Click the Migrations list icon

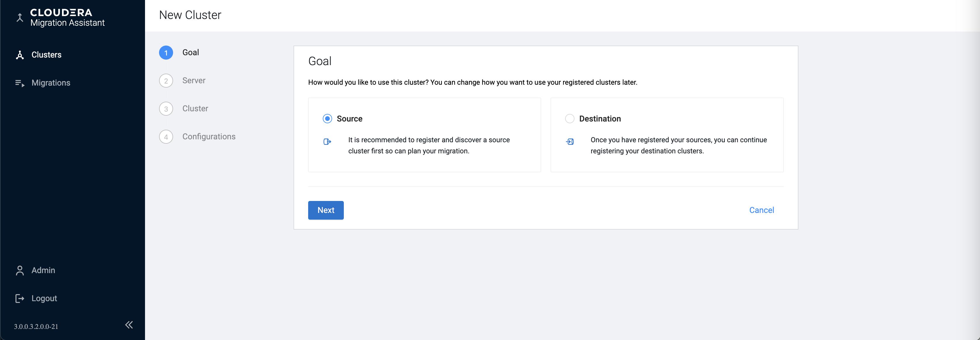pyautogui.click(x=20, y=83)
